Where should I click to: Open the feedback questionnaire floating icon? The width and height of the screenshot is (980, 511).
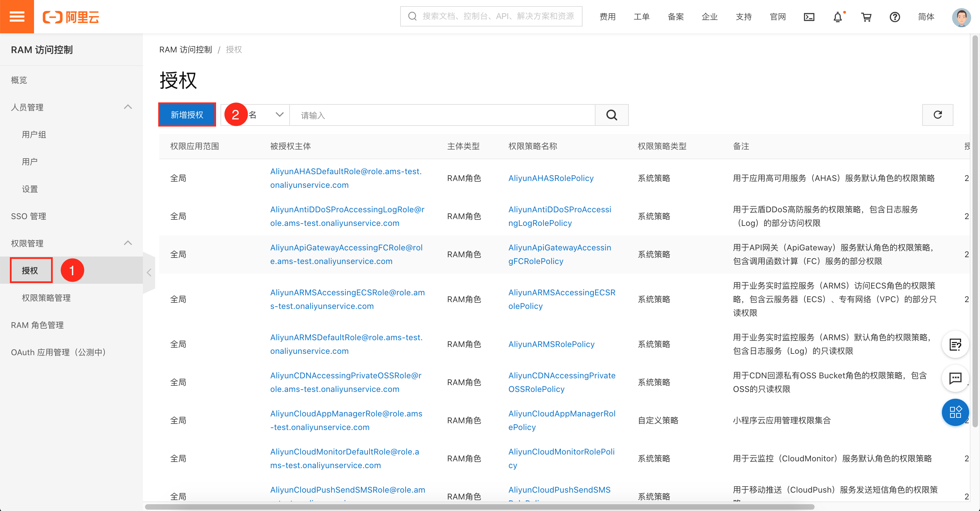click(955, 344)
